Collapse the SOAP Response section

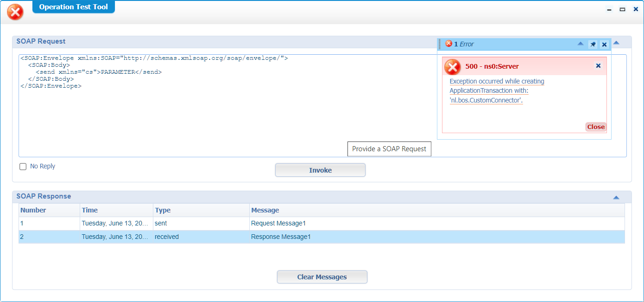tap(616, 197)
